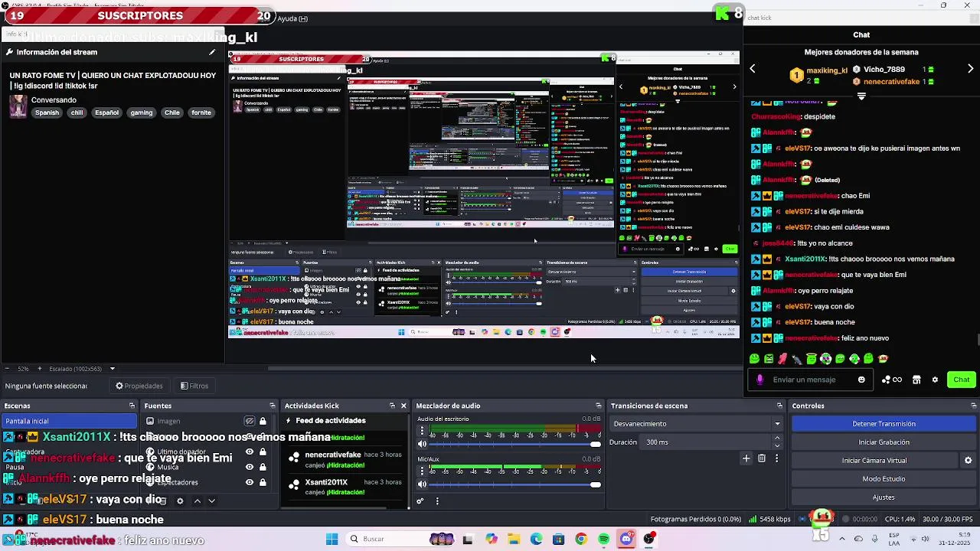This screenshot has width=980, height=551.
Task: Adjust the Audio del escritorio volume slider
Action: (515, 444)
